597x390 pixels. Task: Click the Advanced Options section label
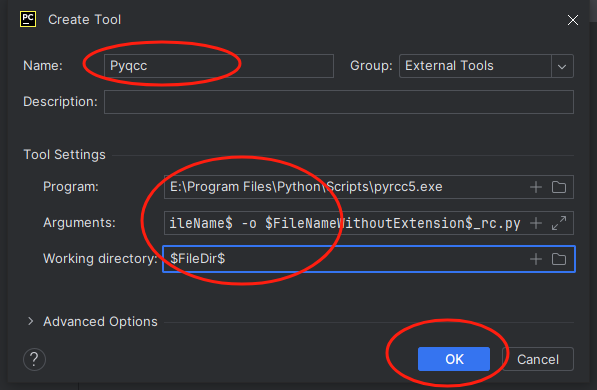pyautogui.click(x=100, y=322)
